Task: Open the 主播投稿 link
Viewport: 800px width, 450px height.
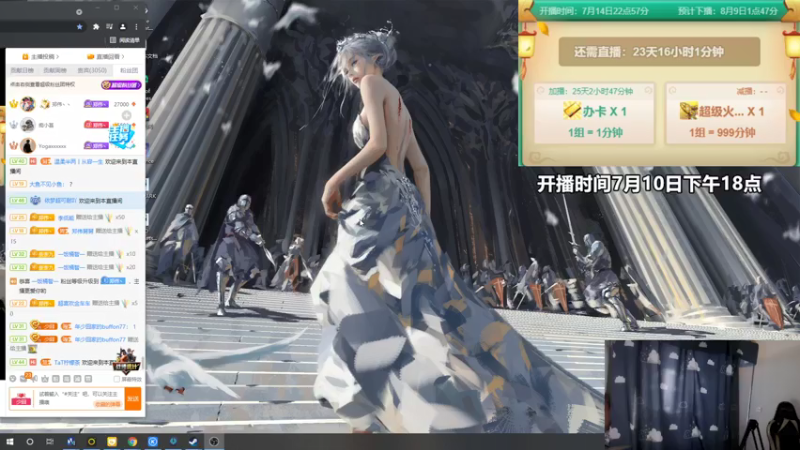Action: 40,57
